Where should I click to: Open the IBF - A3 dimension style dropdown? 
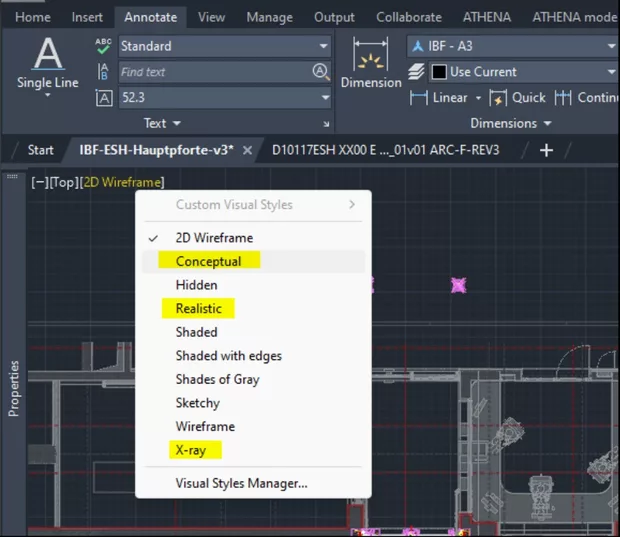[x=610, y=46]
